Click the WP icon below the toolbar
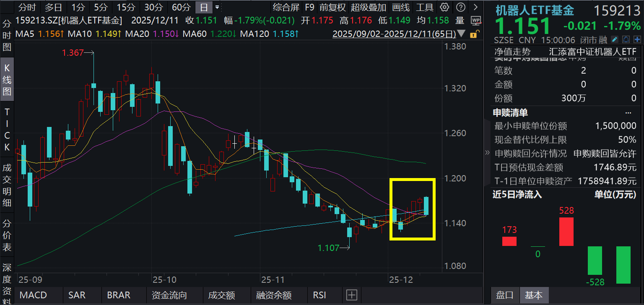This screenshot has width=644, height=305. click(x=476, y=21)
